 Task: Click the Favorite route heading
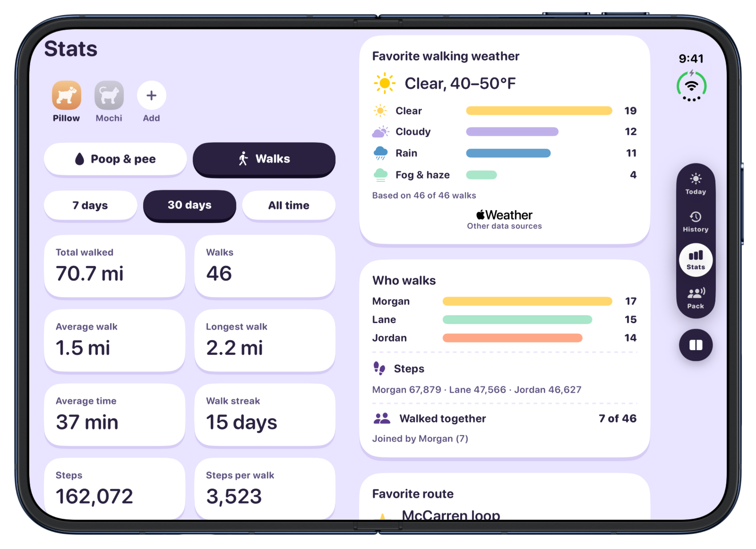(412, 494)
